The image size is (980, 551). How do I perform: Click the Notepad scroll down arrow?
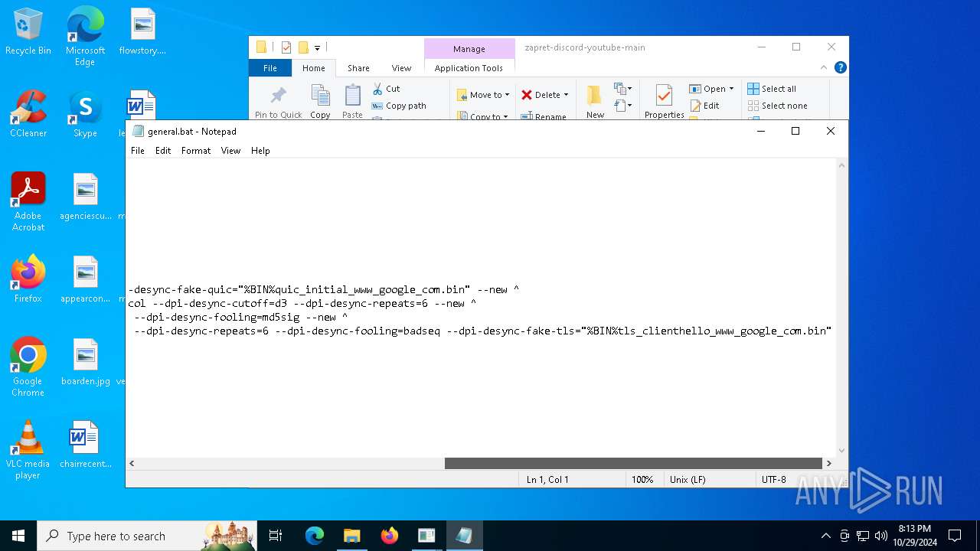tap(841, 451)
